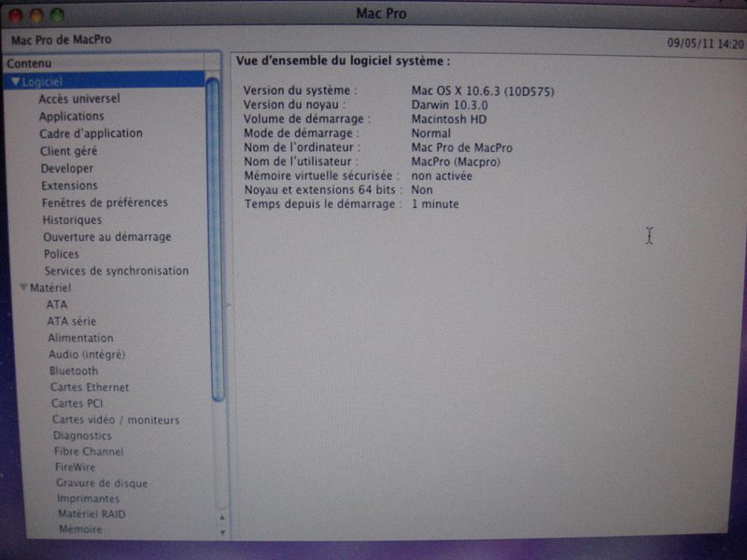Click the non activée value
747x560 pixels.
[x=442, y=175]
